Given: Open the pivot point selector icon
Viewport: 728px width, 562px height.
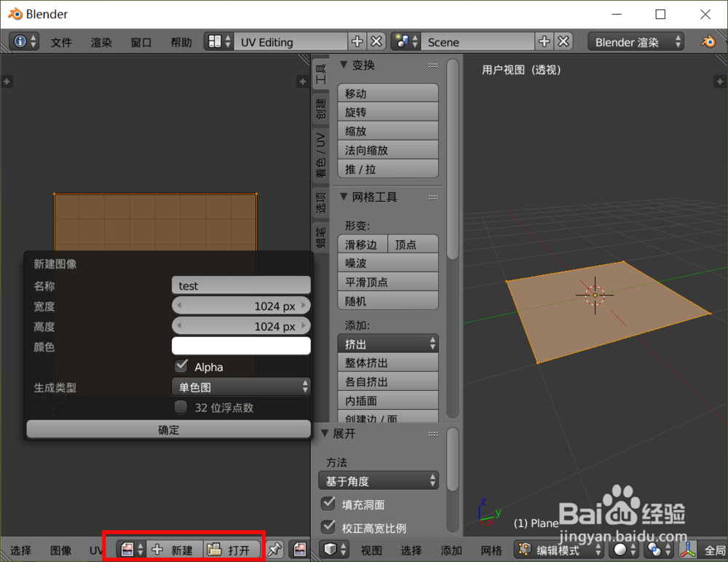Looking at the screenshot, I should pos(658,550).
